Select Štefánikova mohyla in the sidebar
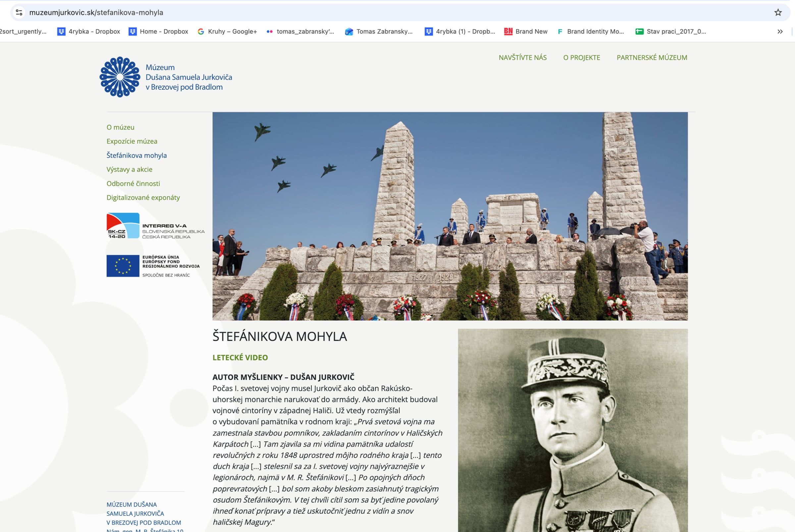Screen dimensions: 795x532 [137, 155]
